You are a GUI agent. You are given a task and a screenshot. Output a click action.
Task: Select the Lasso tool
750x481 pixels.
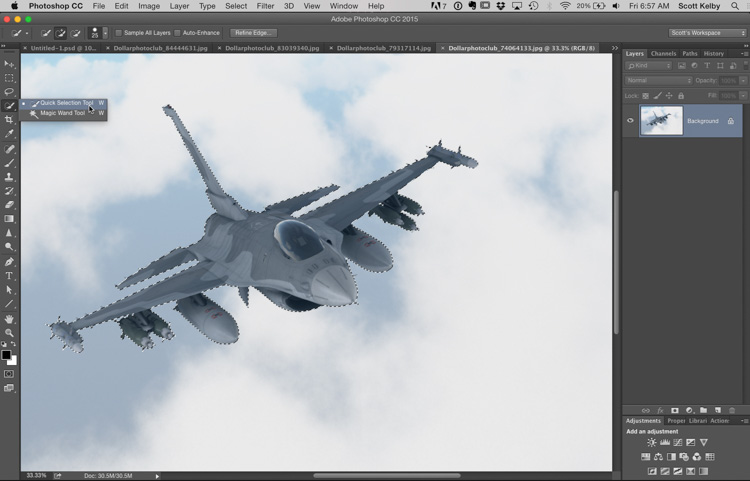pyautogui.click(x=10, y=92)
